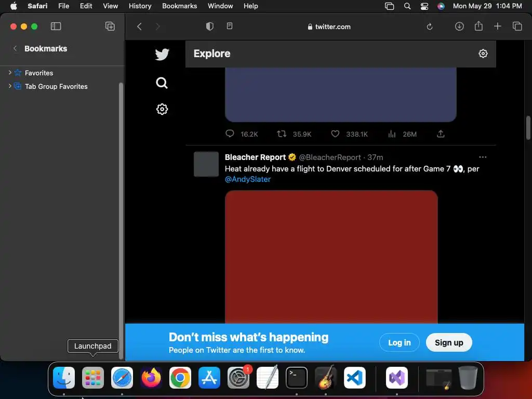This screenshot has height=399, width=532.
Task: Open the Bookmarks menu
Action: [179, 6]
